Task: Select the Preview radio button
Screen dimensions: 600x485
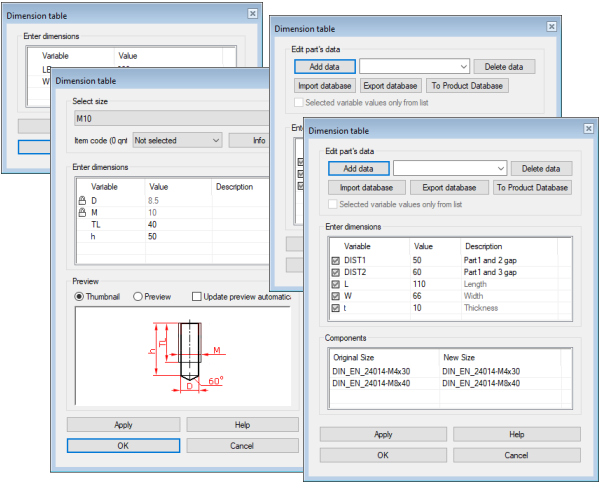Action: tap(139, 296)
